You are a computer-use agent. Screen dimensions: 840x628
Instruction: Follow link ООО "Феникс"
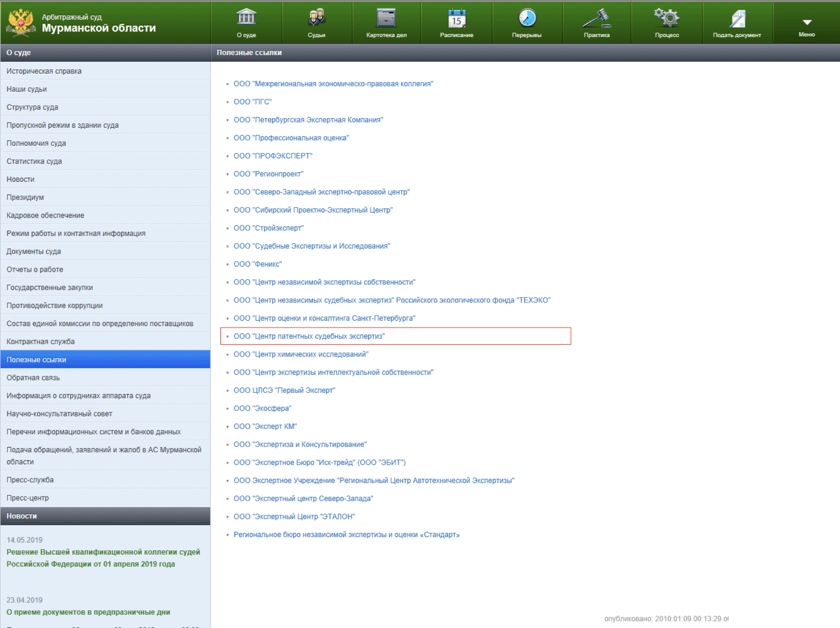(x=257, y=264)
